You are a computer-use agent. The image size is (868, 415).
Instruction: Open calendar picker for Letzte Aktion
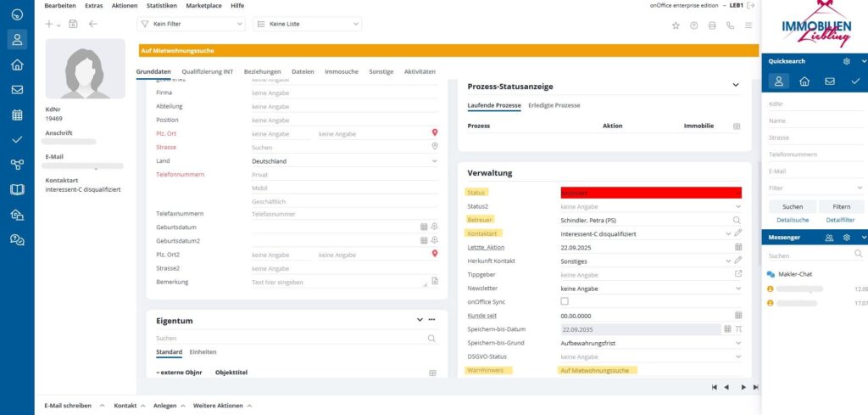tap(737, 247)
